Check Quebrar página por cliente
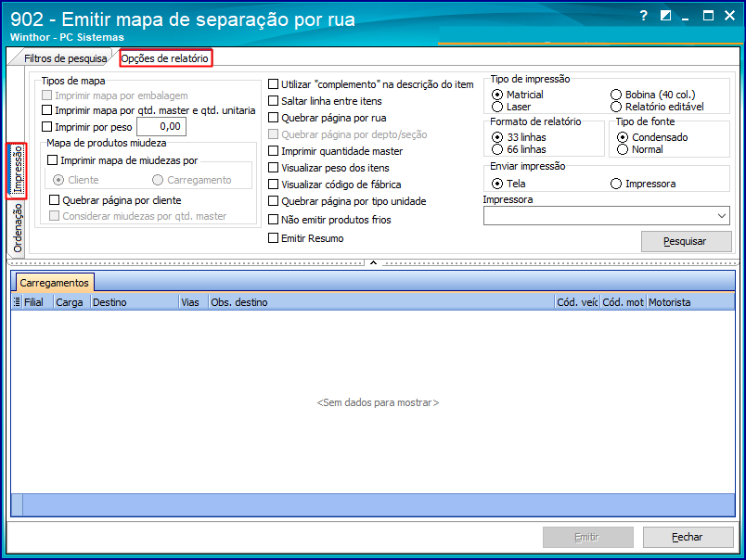Viewport: 746px width, 560px height. tap(54, 200)
